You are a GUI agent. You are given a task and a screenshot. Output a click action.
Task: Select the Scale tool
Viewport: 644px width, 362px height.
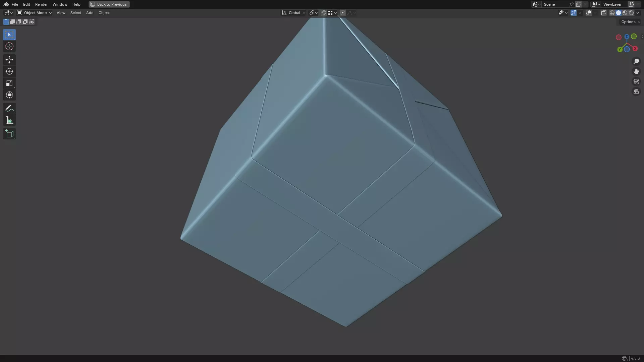9,83
